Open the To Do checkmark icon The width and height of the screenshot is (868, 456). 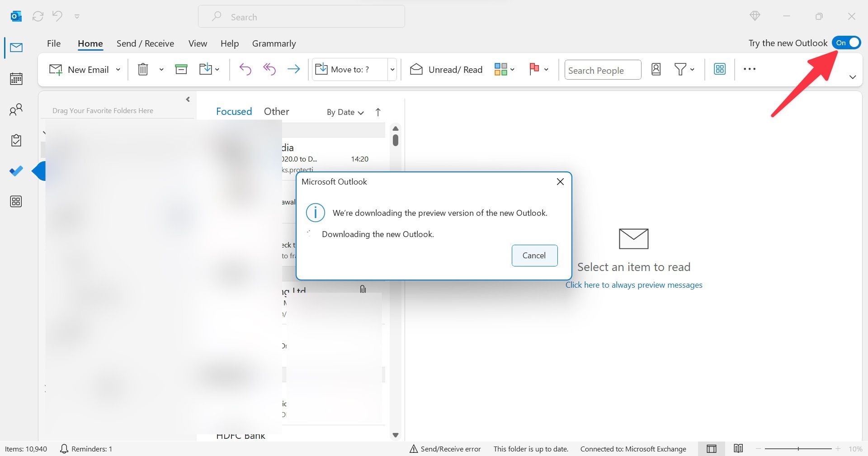(16, 171)
